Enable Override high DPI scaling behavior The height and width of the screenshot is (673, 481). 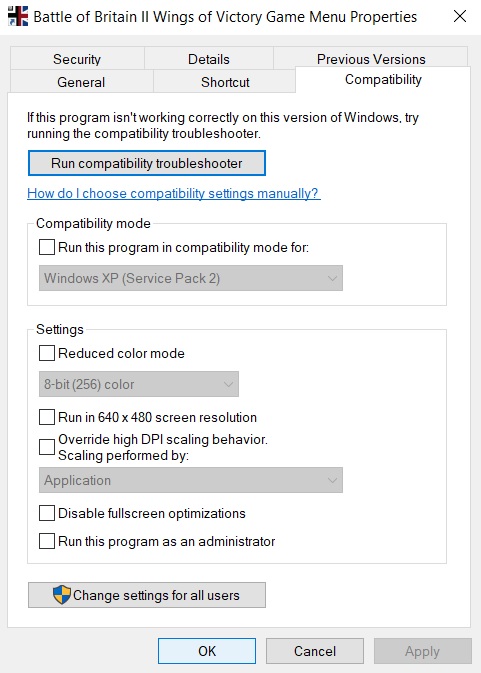pos(47,447)
